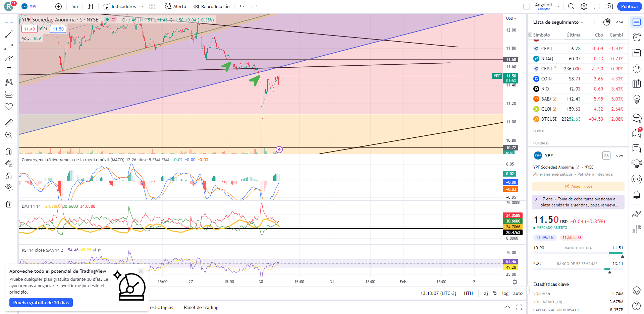The image size is (644, 314).
Task: Open the forecasting and measurement tools
Action: pos(9,95)
